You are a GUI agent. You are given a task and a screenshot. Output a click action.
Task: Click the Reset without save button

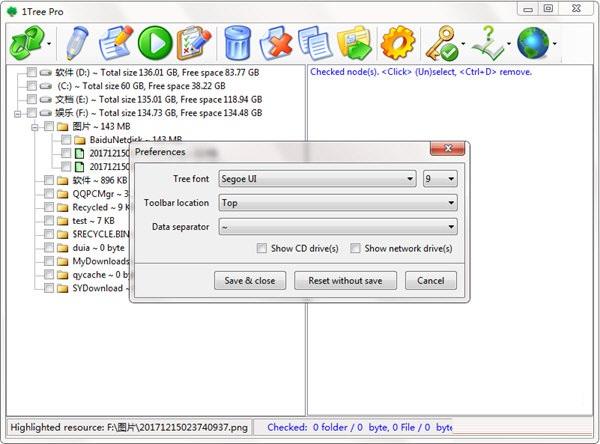[345, 281]
